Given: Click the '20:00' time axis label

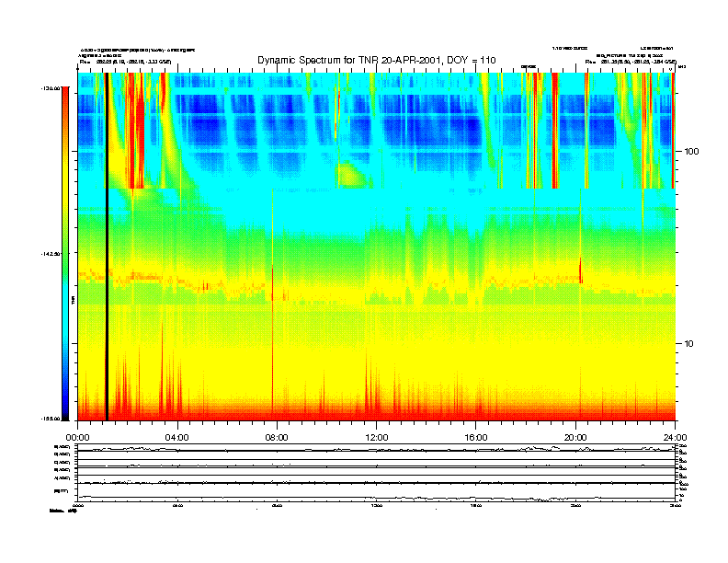Looking at the screenshot, I should coord(575,438).
